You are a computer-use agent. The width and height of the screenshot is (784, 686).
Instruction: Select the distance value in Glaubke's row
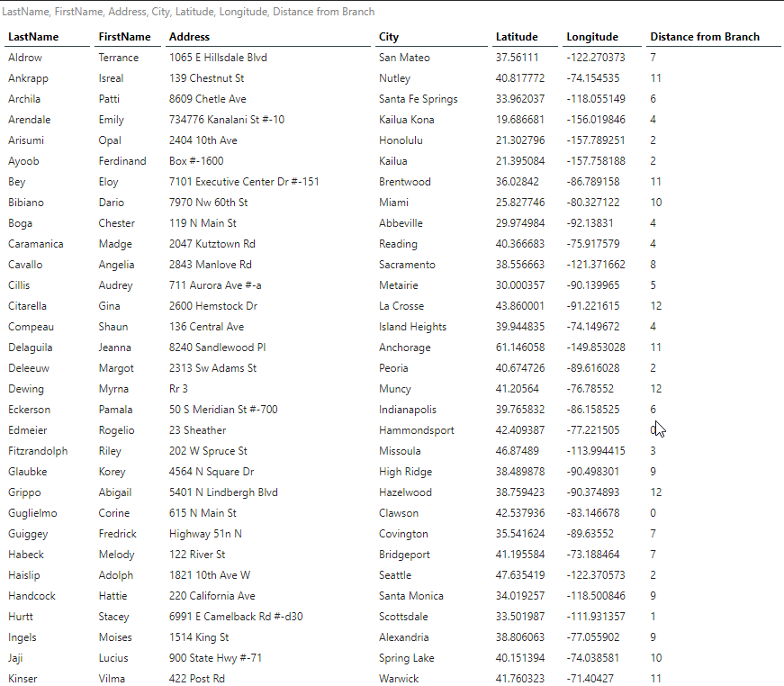click(x=653, y=472)
